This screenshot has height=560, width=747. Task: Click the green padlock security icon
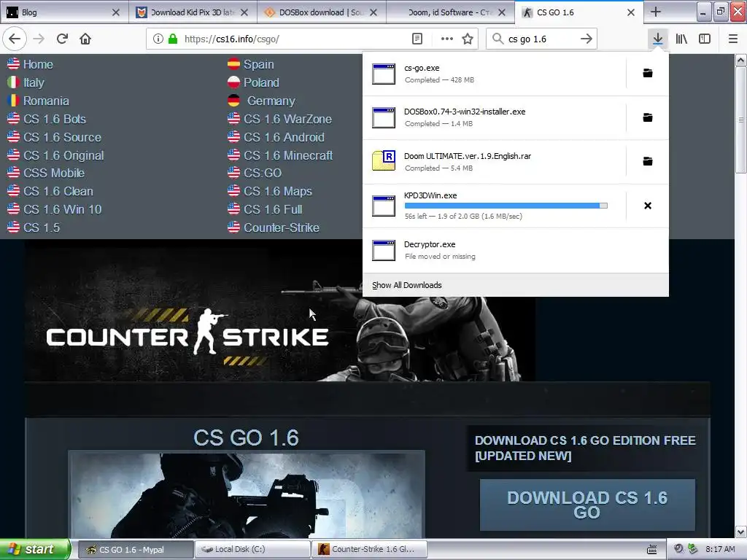[172, 39]
